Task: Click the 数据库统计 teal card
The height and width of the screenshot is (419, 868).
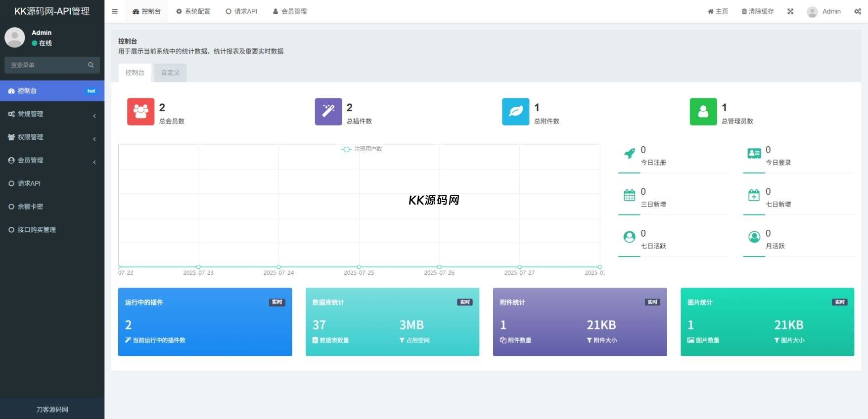Action: pos(393,322)
